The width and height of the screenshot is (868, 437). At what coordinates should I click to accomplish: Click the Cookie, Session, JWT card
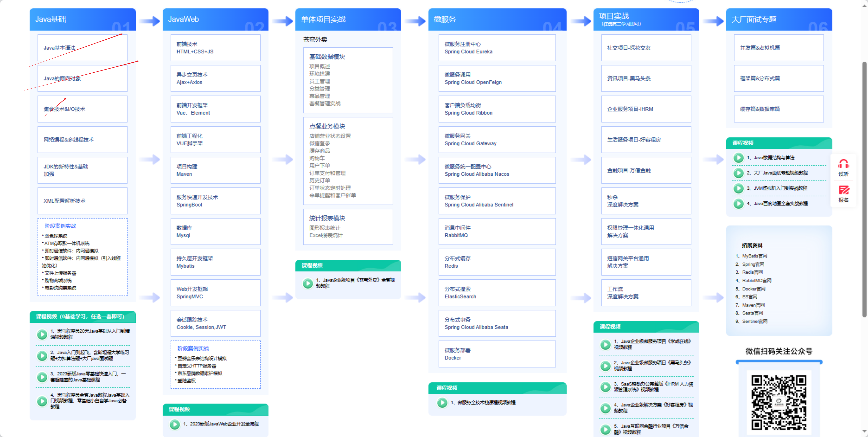(x=215, y=323)
